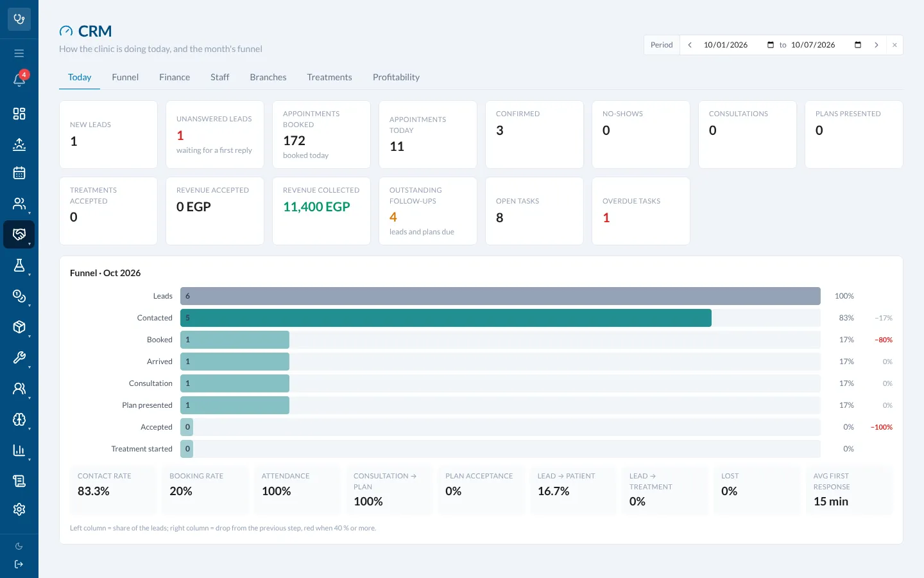Open the dashboard grid icon

point(19,114)
